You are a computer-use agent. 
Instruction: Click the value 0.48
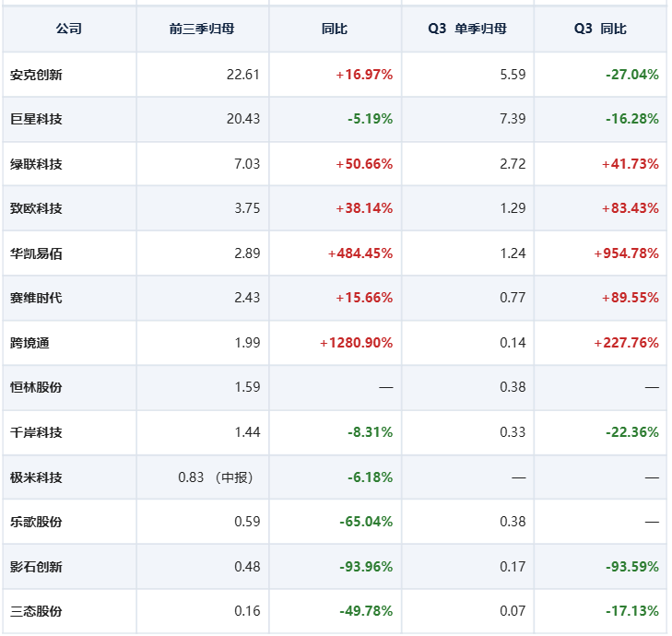(247, 567)
